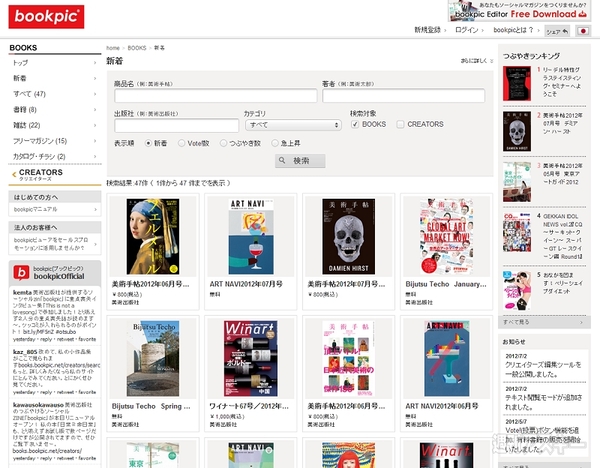This screenshot has height=468, width=600.
Task: Open ranking number 2 skull thumbnail
Action: tap(517, 131)
